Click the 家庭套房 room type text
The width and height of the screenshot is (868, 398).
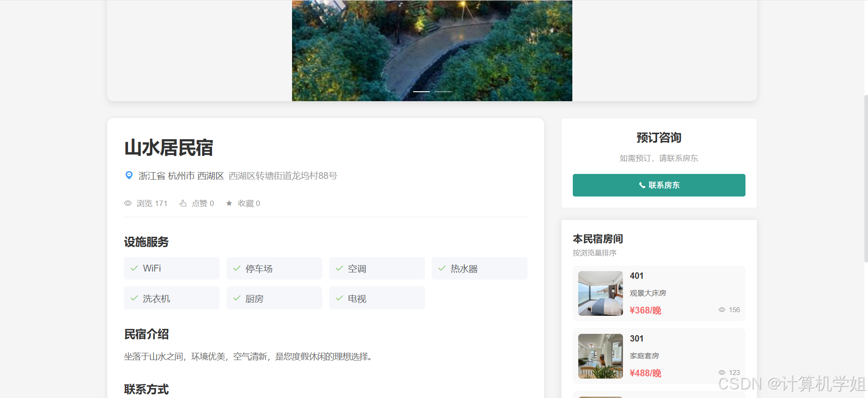pyautogui.click(x=644, y=356)
